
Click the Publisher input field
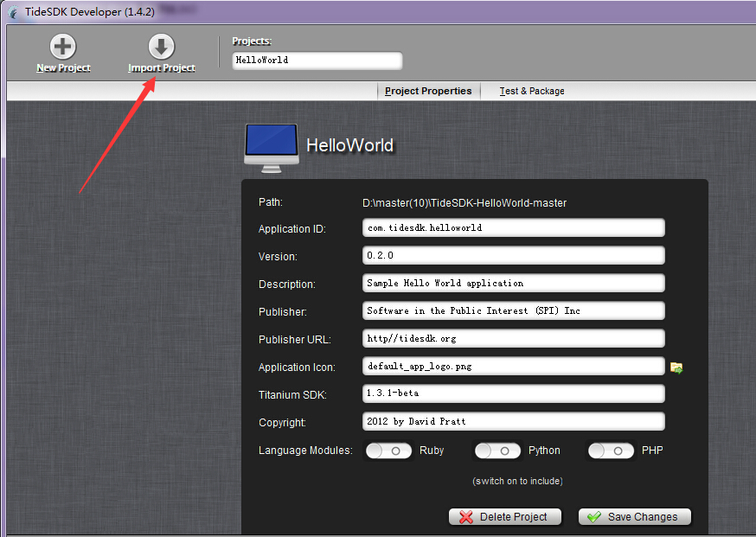[x=514, y=310]
